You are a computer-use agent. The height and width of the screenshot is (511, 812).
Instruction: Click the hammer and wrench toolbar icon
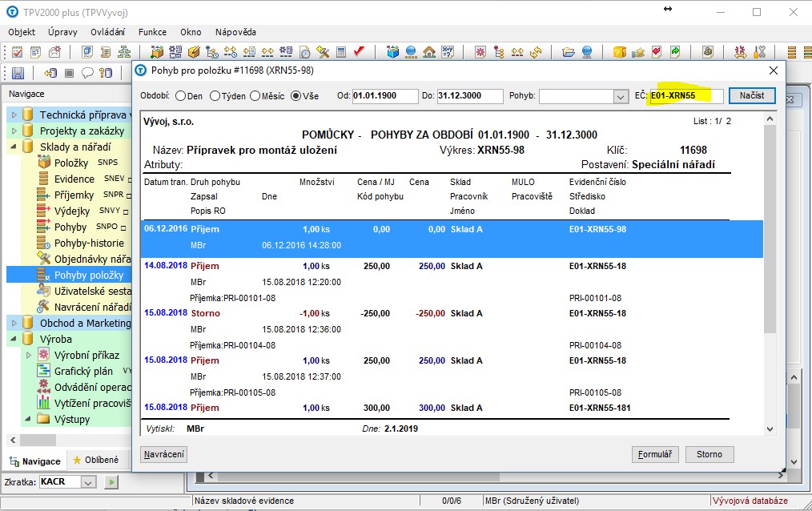coord(323,52)
